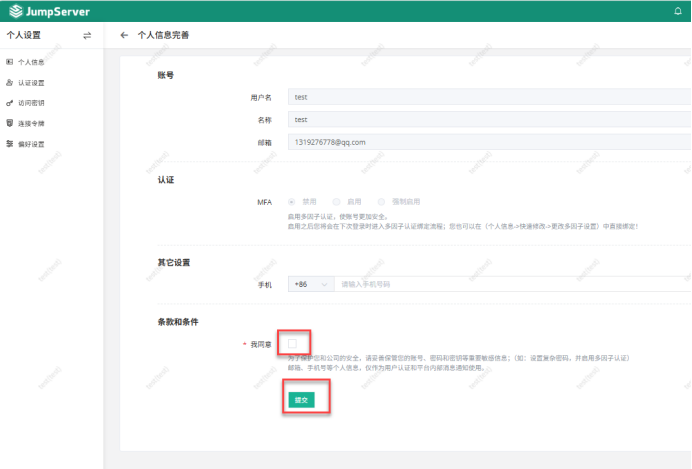Click the 个人信息 ID card icon
Viewport: 692px width, 469px height.
(10, 62)
